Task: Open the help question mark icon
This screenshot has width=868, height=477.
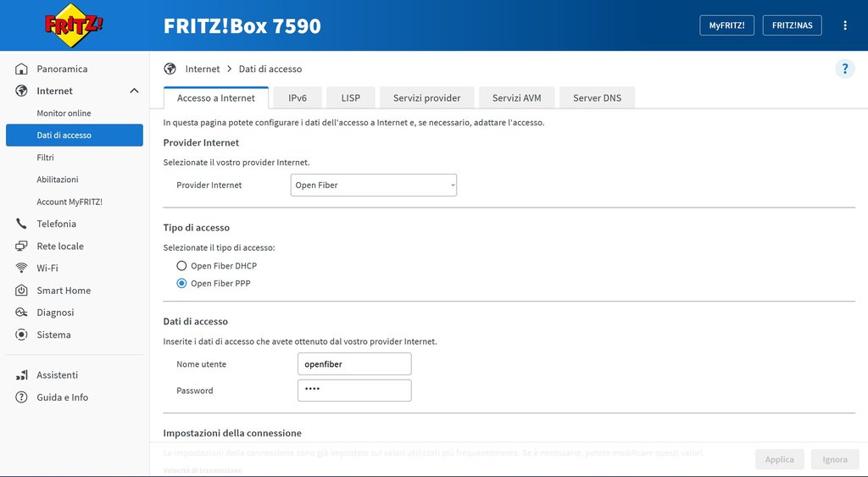Action: coord(845,69)
